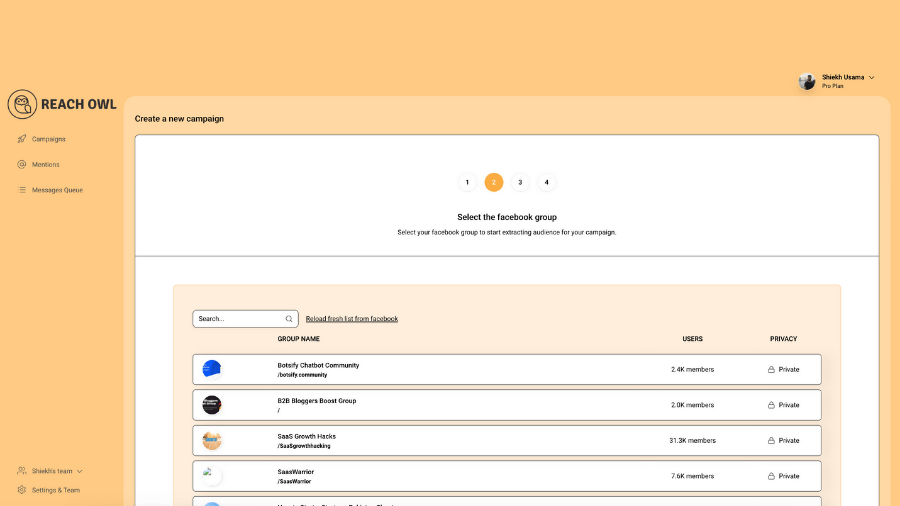Click the B2B Bloggers Boost Group avatar
Image resolution: width=900 pixels, height=506 pixels.
(x=211, y=405)
